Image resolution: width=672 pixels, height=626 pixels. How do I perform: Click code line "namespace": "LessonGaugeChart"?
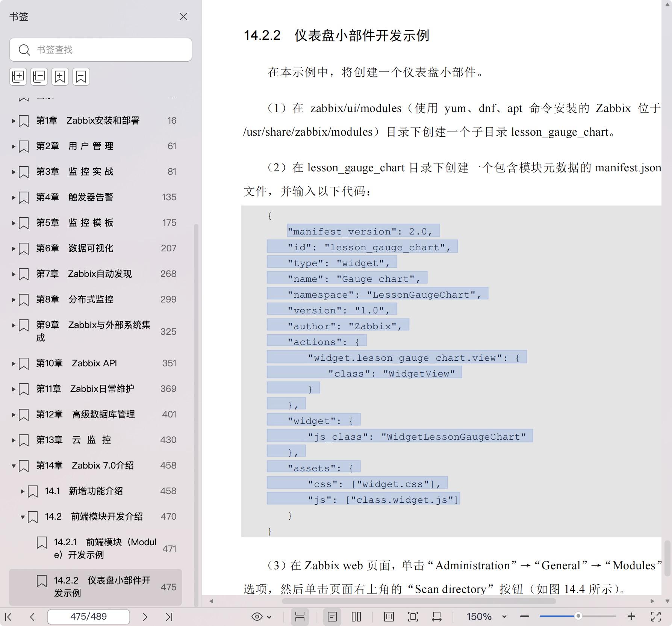pyautogui.click(x=377, y=293)
